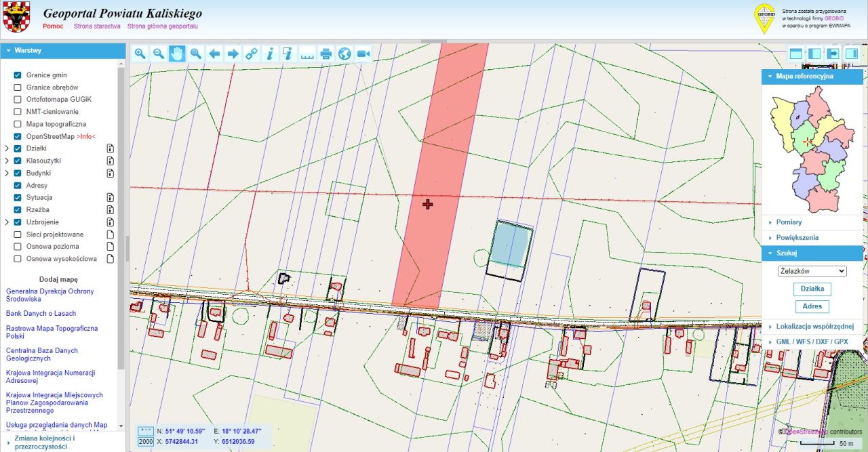Turn on Mapa topograficzna layer checkbox
This screenshot has width=868, height=452.
[x=18, y=125]
